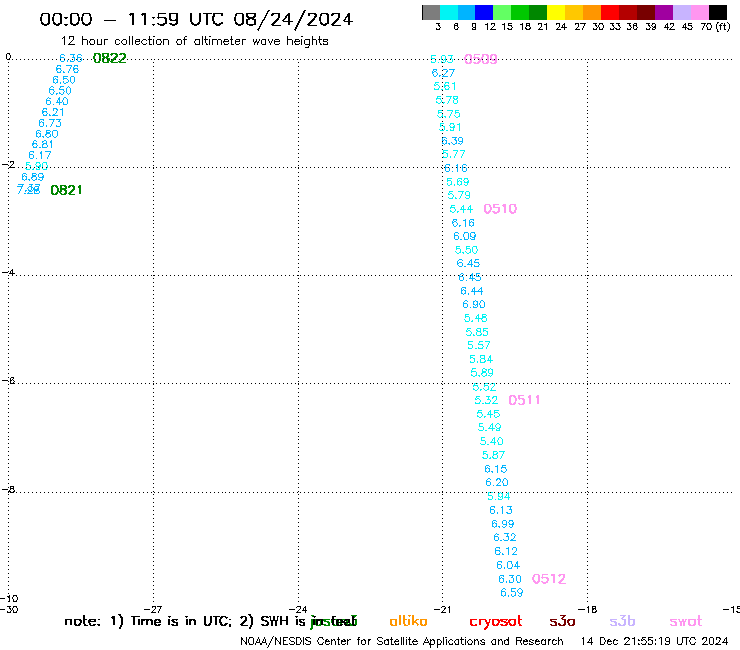
Task: Click the wave height value 6.36
Action: click(71, 58)
